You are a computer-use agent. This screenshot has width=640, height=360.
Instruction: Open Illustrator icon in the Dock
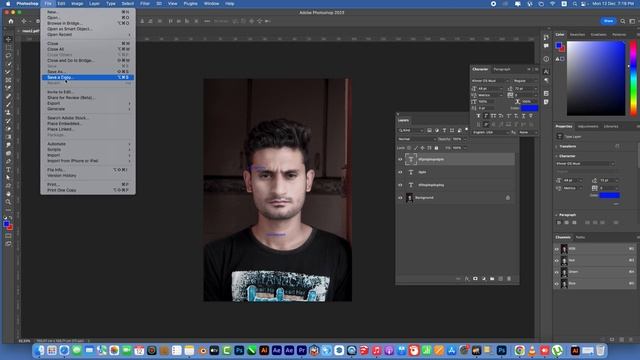(x=264, y=351)
